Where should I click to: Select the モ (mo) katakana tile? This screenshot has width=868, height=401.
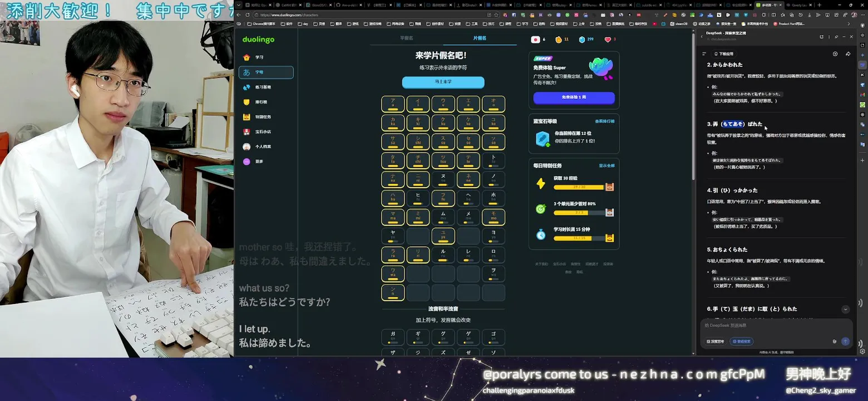pos(493,217)
